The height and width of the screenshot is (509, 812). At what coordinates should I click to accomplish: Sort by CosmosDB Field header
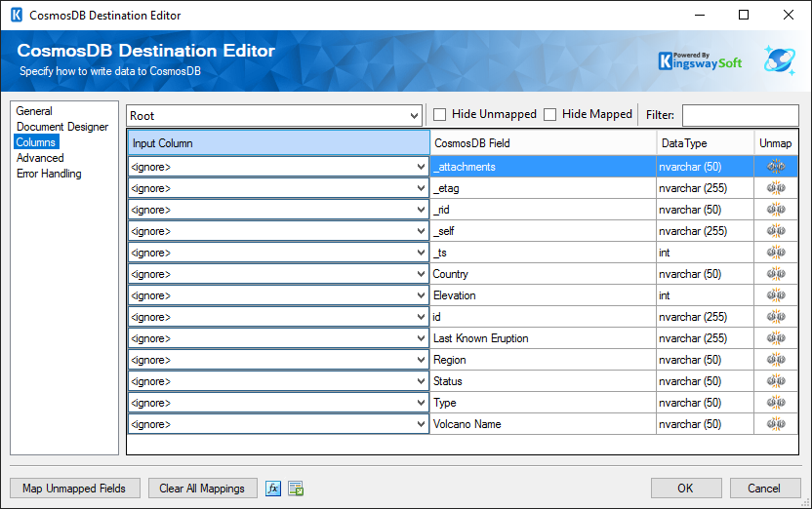click(x=543, y=142)
